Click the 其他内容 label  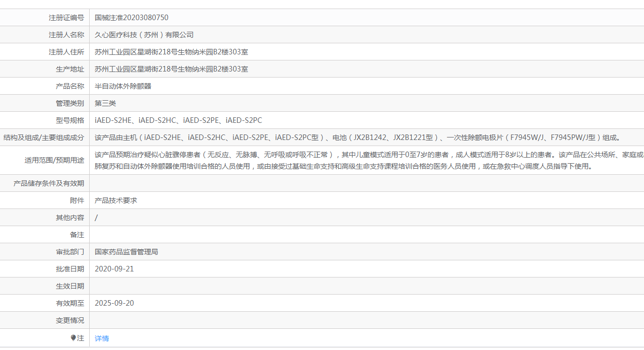pyautogui.click(x=70, y=218)
